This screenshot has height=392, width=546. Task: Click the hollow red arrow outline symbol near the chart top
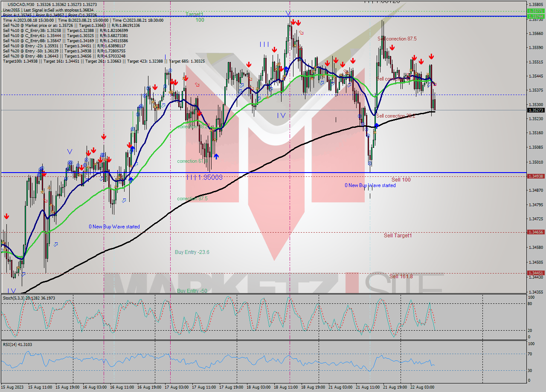(x=302, y=33)
